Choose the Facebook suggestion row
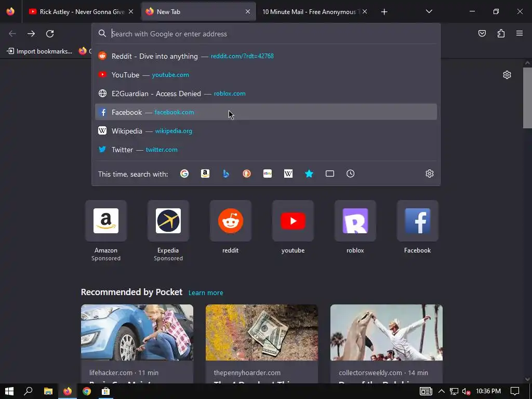 (265, 112)
